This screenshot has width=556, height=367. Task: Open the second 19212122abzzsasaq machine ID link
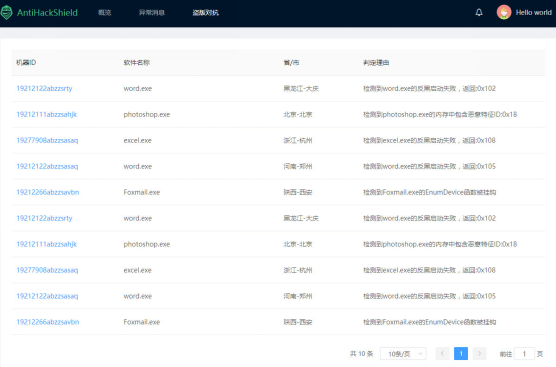click(x=47, y=296)
